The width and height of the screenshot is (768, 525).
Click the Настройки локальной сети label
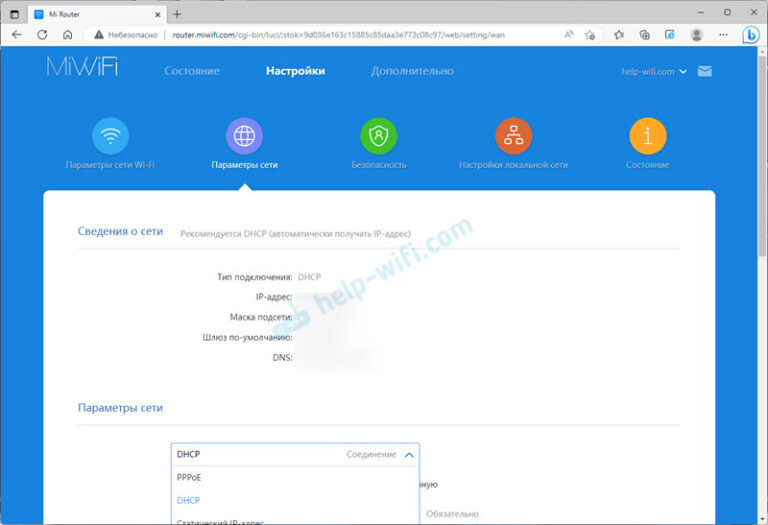pyautogui.click(x=513, y=165)
